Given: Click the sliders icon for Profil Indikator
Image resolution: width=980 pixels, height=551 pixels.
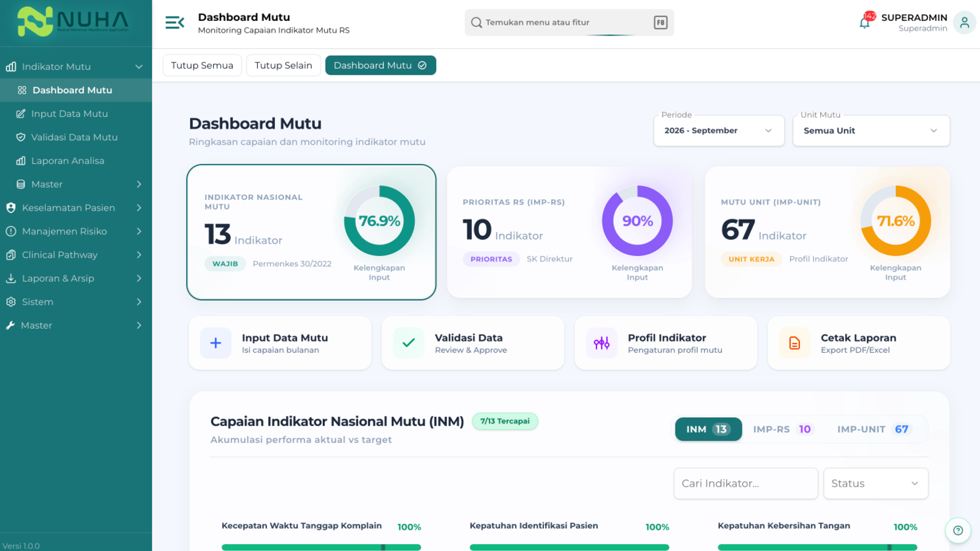Looking at the screenshot, I should tap(601, 343).
